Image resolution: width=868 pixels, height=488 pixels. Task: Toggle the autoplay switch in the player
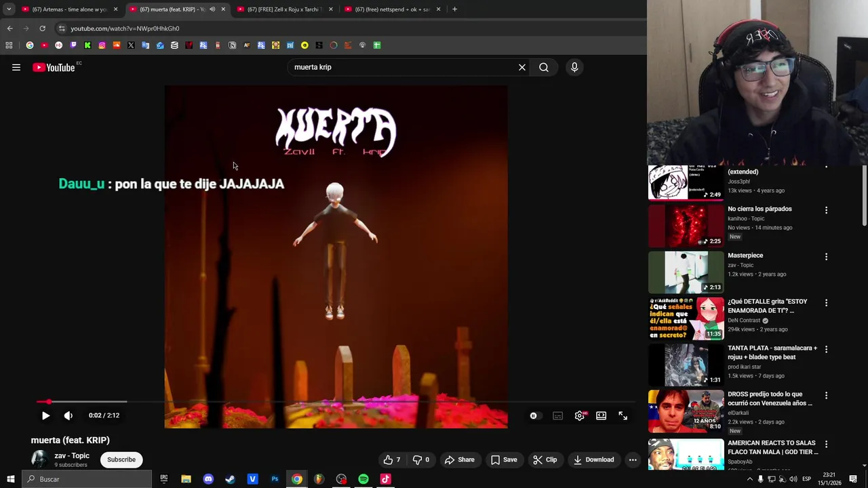pyautogui.click(x=534, y=415)
